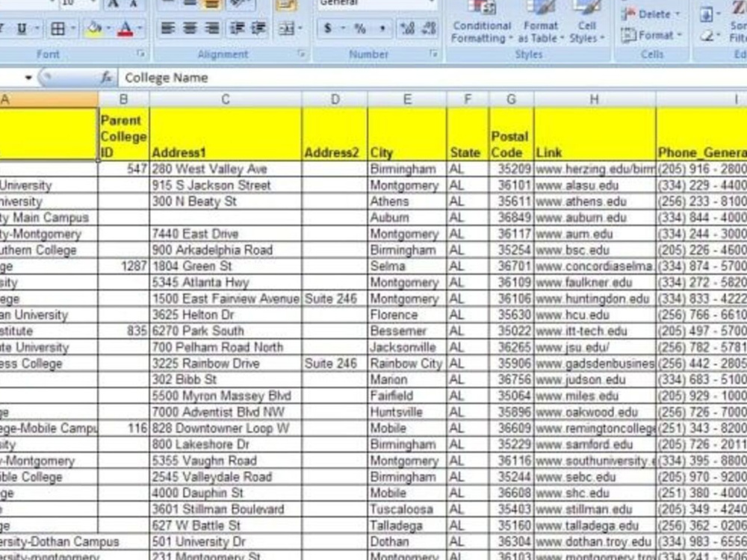Open Font dialog launcher
This screenshot has height=560, width=747.
[141, 54]
